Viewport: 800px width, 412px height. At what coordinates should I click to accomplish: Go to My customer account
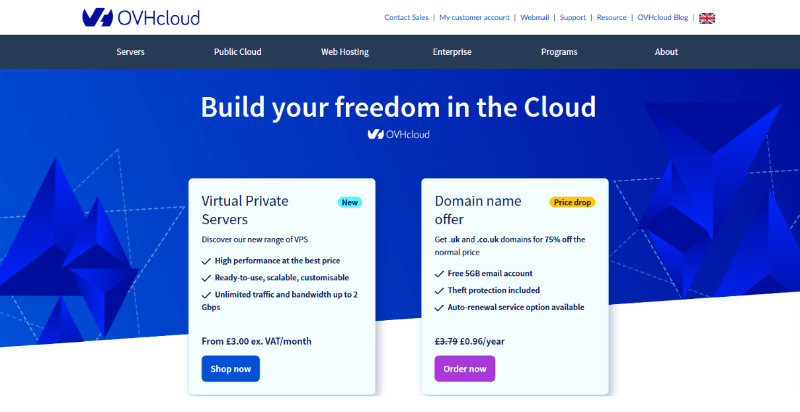tap(474, 17)
